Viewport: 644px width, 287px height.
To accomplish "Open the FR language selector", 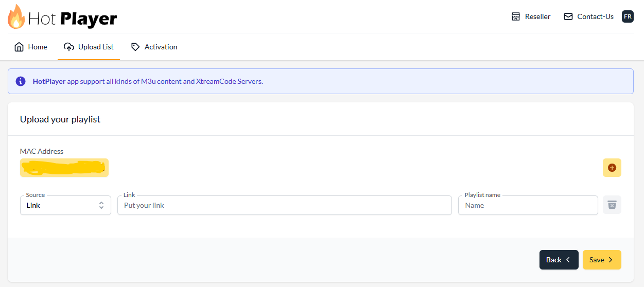I will (628, 16).
